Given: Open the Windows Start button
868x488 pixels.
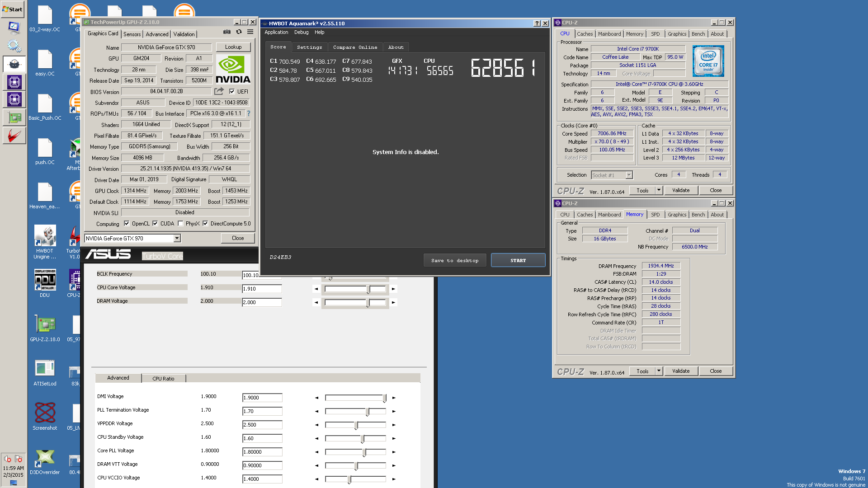Looking at the screenshot, I should click(13, 9).
